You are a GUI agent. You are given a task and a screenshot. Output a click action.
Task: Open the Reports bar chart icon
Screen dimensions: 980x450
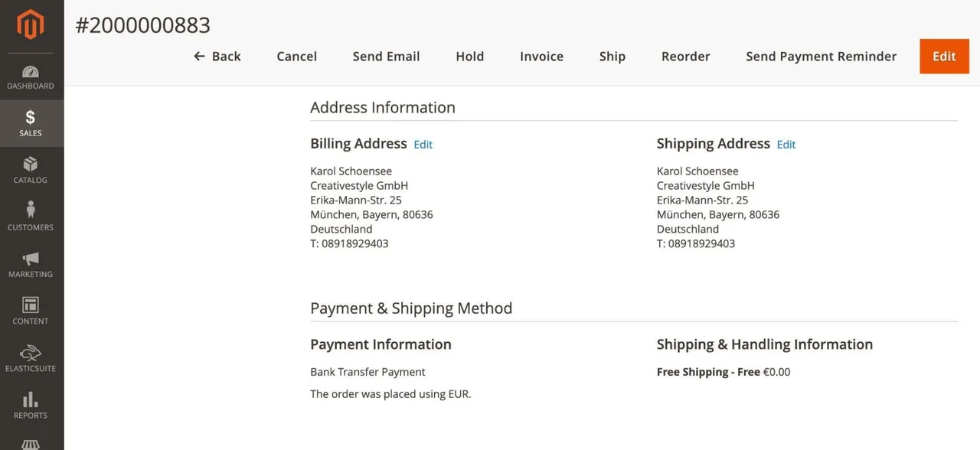coord(31,399)
